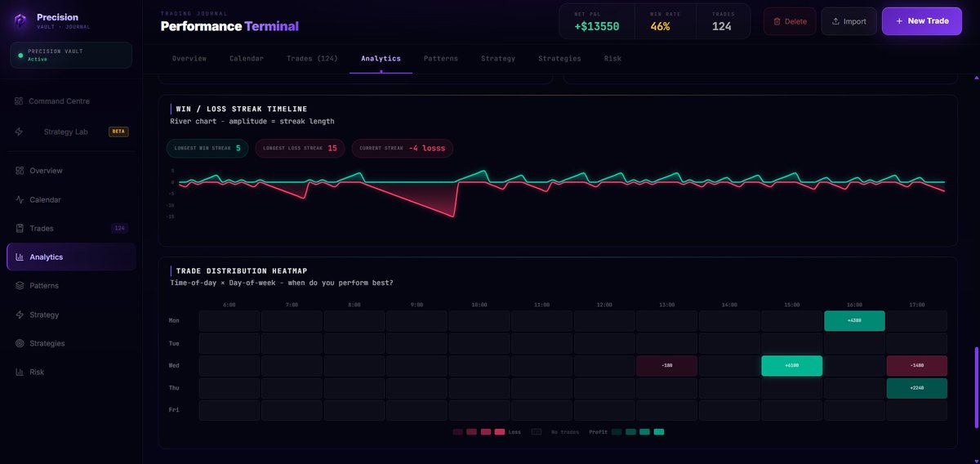Switch to the Strategies tab
980x464 pixels.
click(x=559, y=59)
